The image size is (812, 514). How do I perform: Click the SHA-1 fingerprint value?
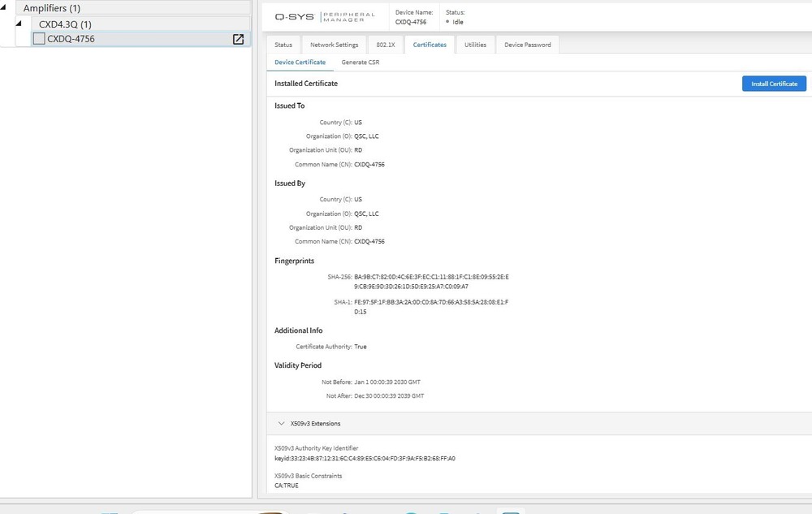[431, 307]
